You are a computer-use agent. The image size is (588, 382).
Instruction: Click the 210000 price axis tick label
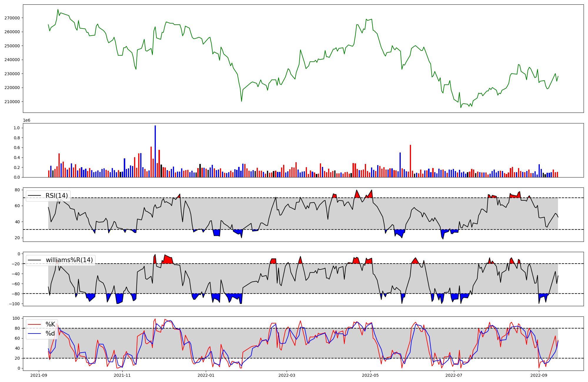point(12,102)
